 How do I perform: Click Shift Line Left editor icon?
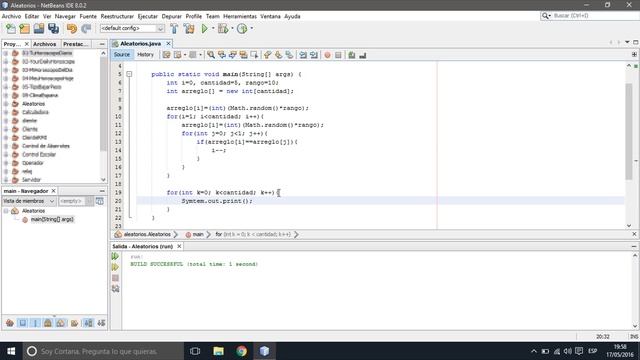(303, 55)
